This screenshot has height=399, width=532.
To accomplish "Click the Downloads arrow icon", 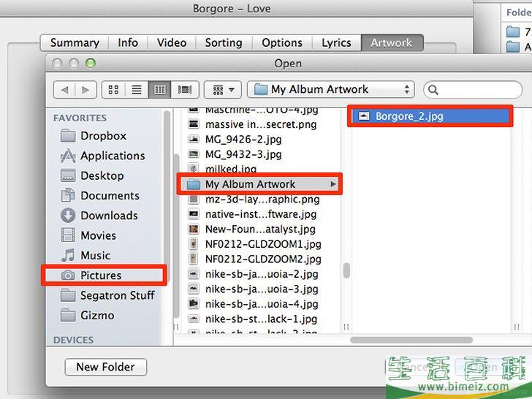I will pos(68,216).
